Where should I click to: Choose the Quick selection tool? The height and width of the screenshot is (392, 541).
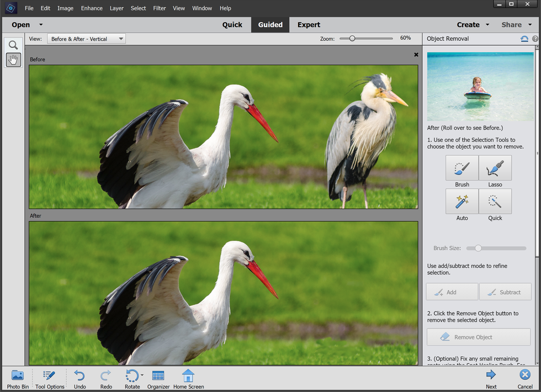tap(495, 202)
